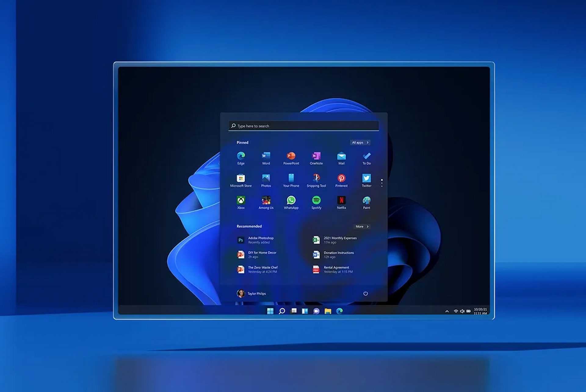Launch WhatsApp from pinned apps

tap(291, 203)
